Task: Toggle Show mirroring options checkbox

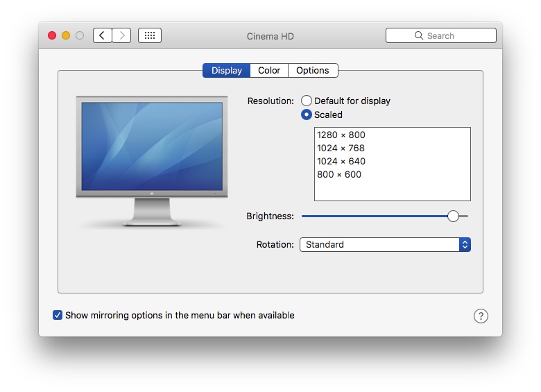Action: 58,315
